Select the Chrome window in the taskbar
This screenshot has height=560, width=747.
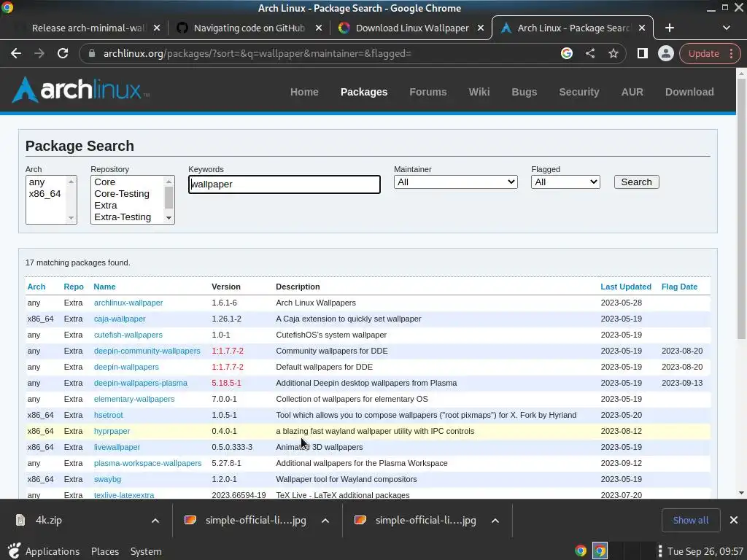click(600, 551)
